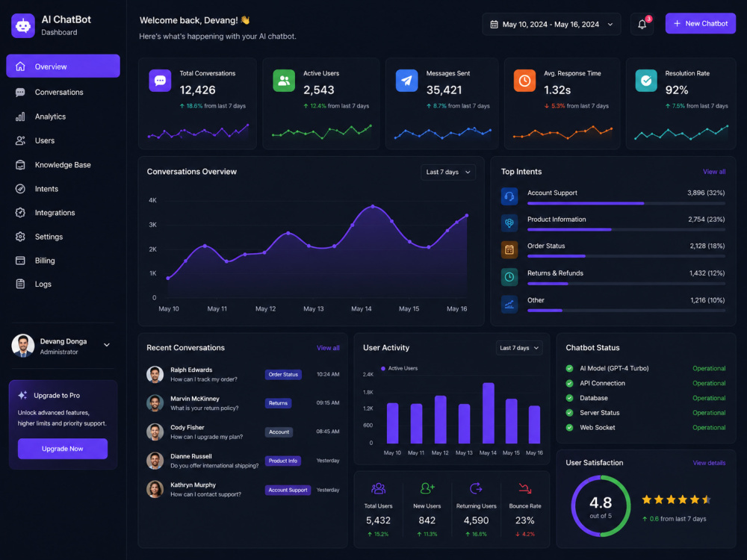The height and width of the screenshot is (560, 747).
Task: Click the New Users add-person icon
Action: [427, 488]
